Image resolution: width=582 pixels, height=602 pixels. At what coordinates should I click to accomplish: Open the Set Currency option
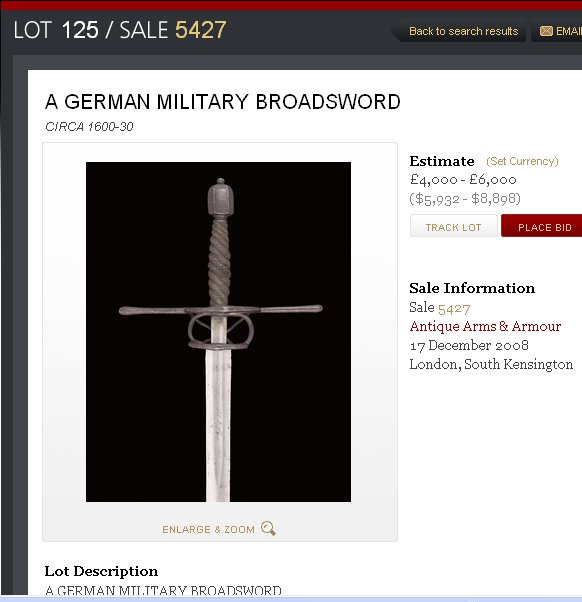(522, 161)
